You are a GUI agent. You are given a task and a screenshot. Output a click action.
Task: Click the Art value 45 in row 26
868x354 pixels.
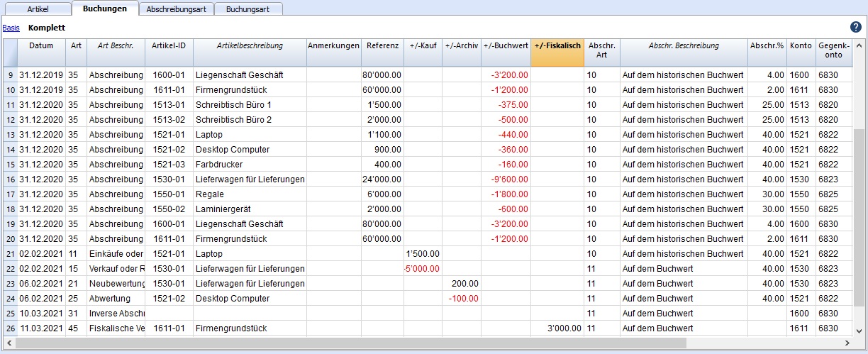pos(77,328)
